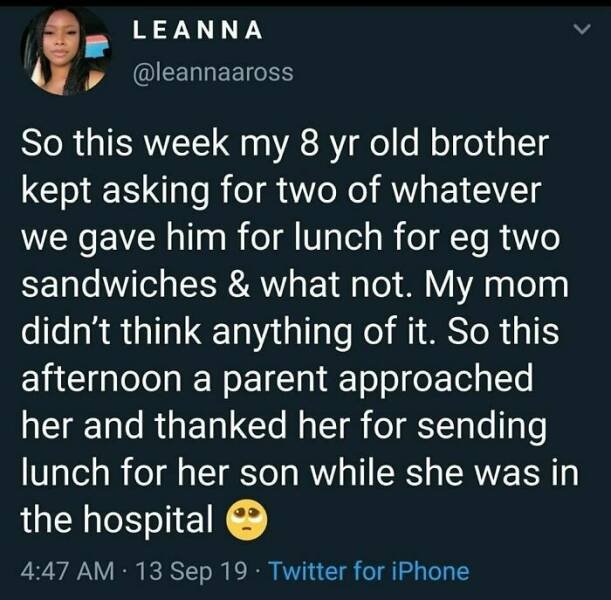The width and height of the screenshot is (611, 600).
Task: Open the tweet options chevron menu
Action: [582, 29]
